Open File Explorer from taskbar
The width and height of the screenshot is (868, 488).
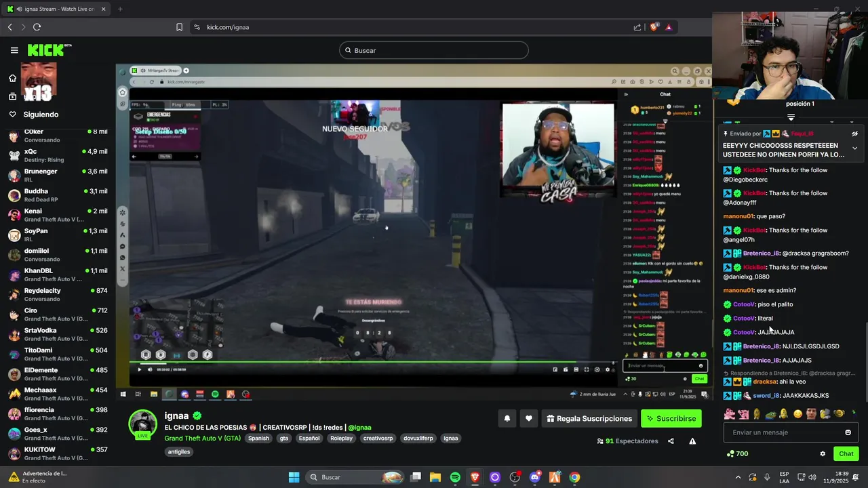tap(435, 477)
